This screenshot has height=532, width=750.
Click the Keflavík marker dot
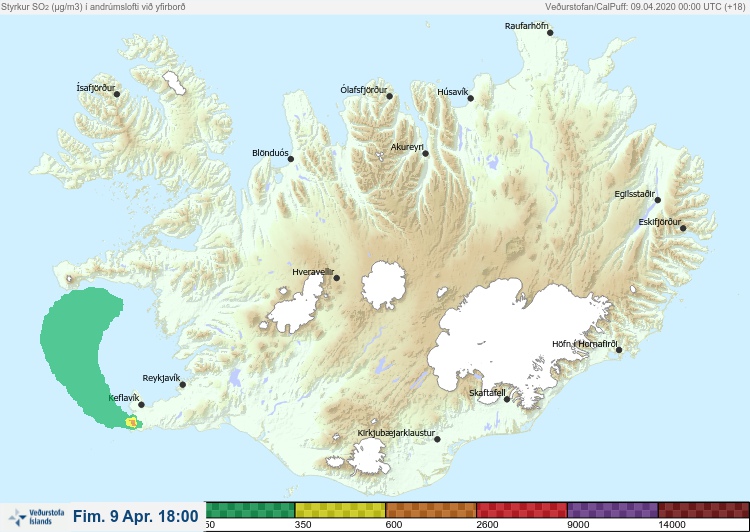[x=142, y=405]
